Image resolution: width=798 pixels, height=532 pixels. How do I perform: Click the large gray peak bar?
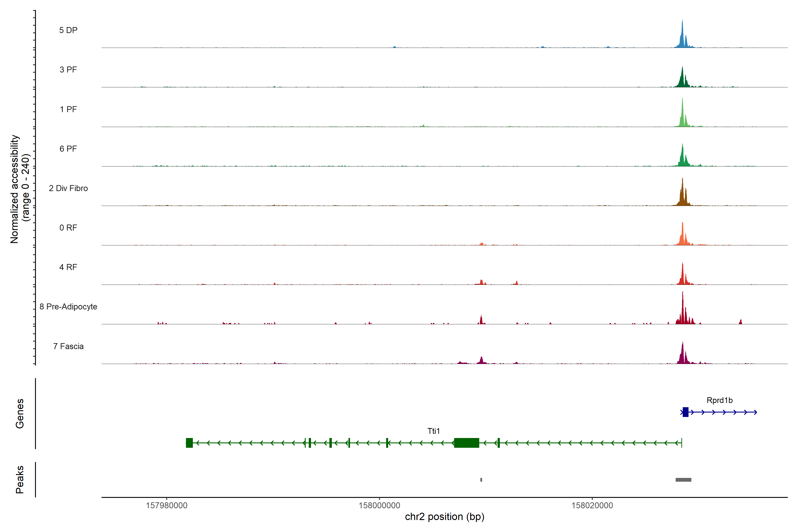click(x=683, y=480)
